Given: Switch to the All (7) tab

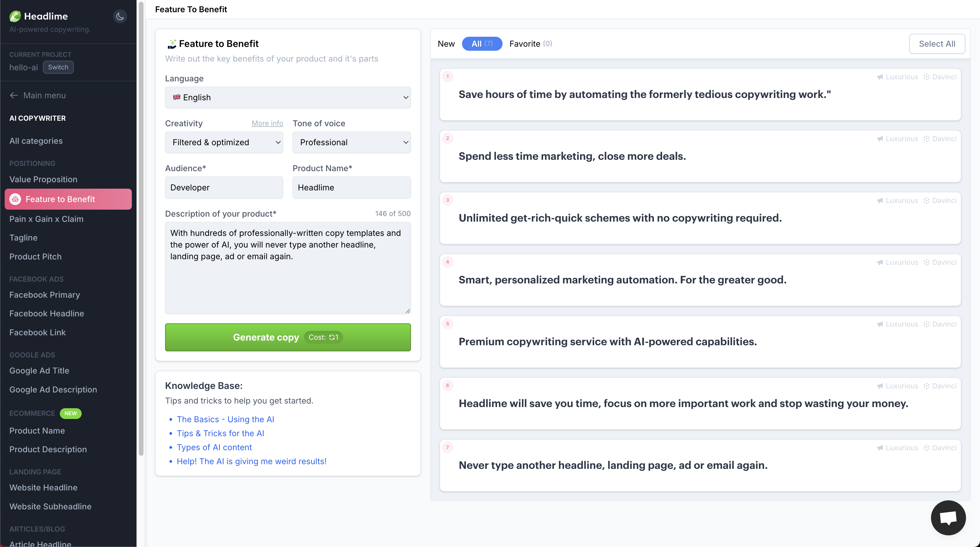Looking at the screenshot, I should tap(482, 44).
